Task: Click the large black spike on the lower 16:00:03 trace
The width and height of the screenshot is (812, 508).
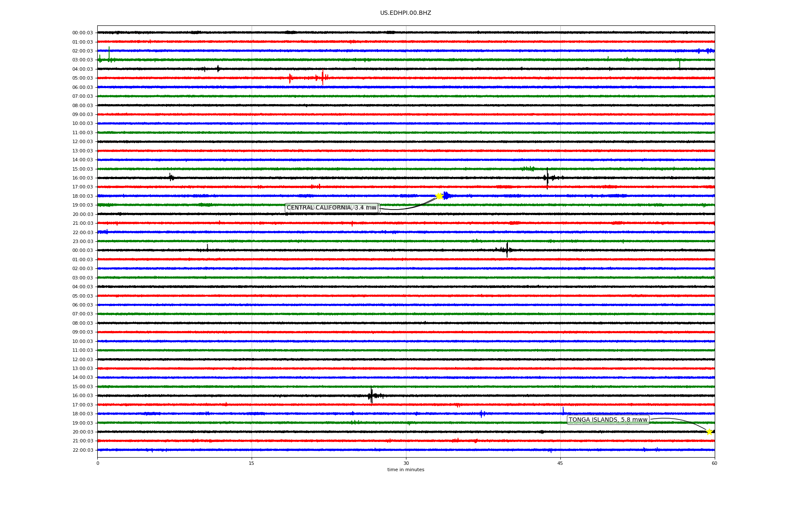Action: pyautogui.click(x=371, y=395)
